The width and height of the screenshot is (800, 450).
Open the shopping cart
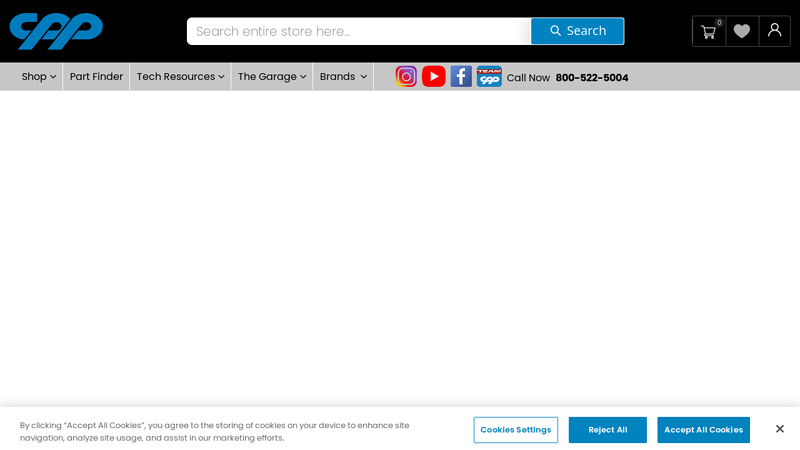coord(709,31)
